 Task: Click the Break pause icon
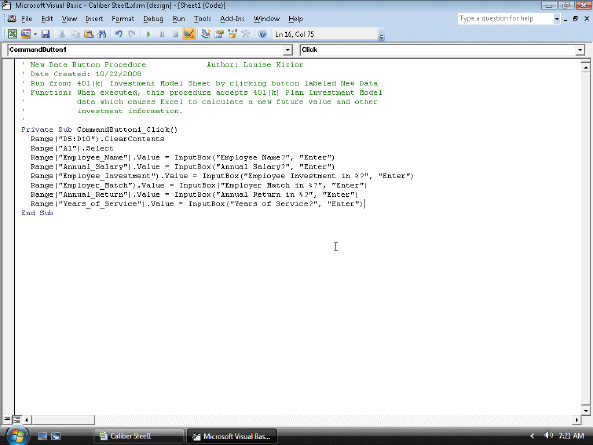(x=162, y=34)
